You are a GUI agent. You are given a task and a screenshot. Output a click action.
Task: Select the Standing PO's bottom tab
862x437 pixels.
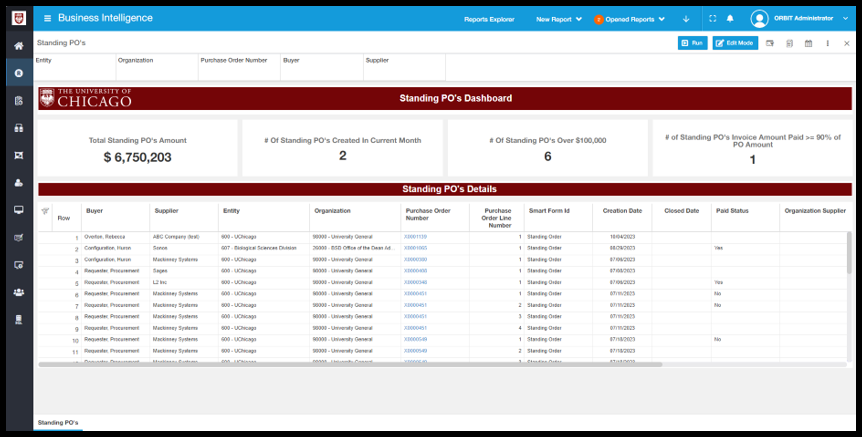tap(58, 423)
